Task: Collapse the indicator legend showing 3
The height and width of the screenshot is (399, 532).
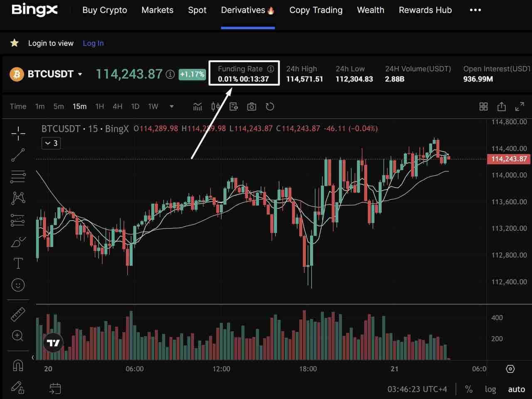Action: 52,143
